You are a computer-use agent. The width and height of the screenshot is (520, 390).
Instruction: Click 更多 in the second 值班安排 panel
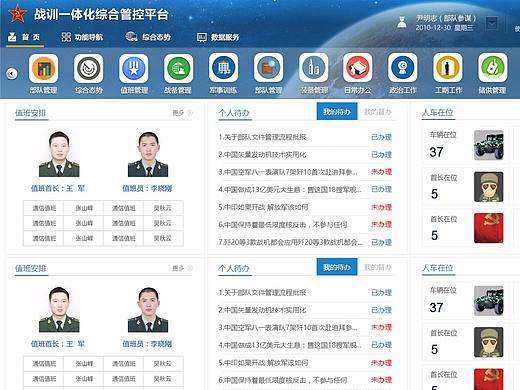click(x=182, y=268)
